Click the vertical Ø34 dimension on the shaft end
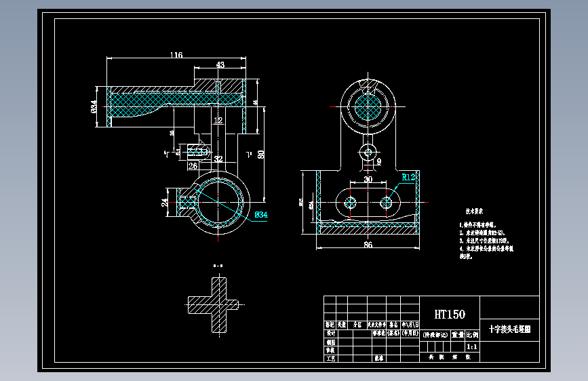 [x=94, y=106]
